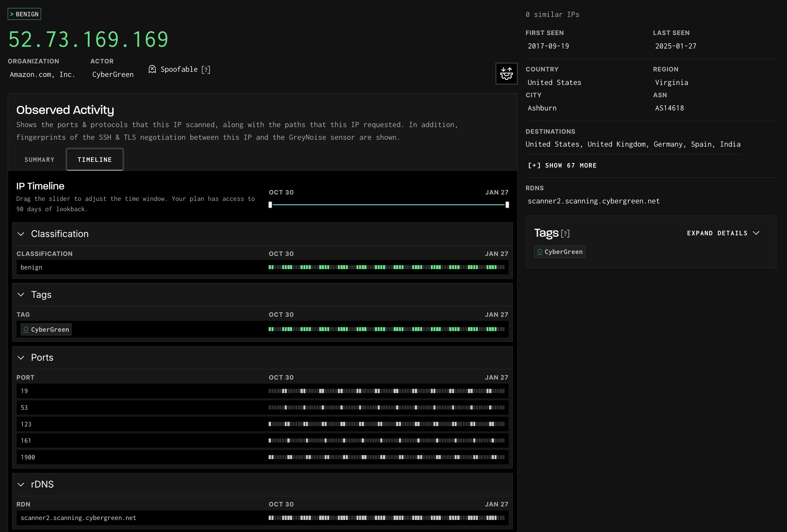This screenshot has height=532, width=787.
Task: Click the sidebar RDNS value scanner2.scanning.cybergreen.net
Action: (x=594, y=201)
